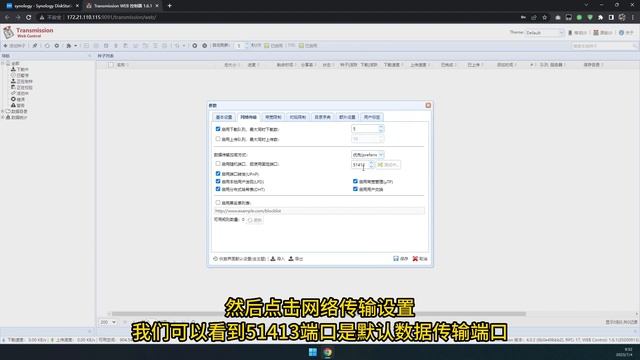640x360 pixels.
Task: Open the Theme Default dropdown
Action: [x=544, y=32]
